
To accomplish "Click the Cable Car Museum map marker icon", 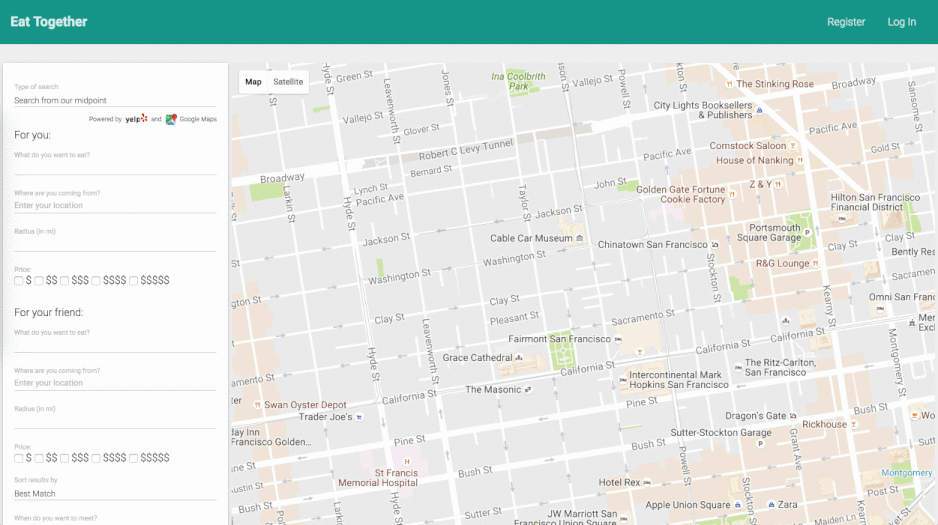I will pyautogui.click(x=580, y=238).
